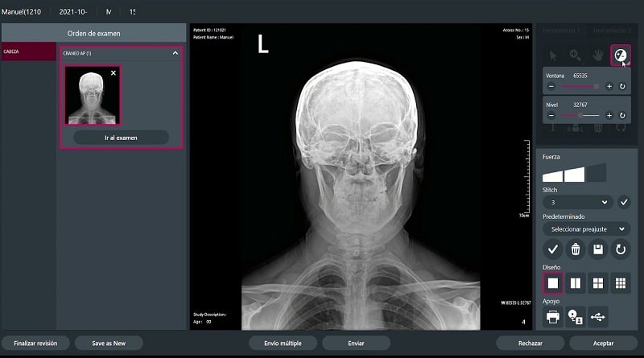Open the Stitch dropdown
Screen dimensions: 644x358
click(x=577, y=202)
